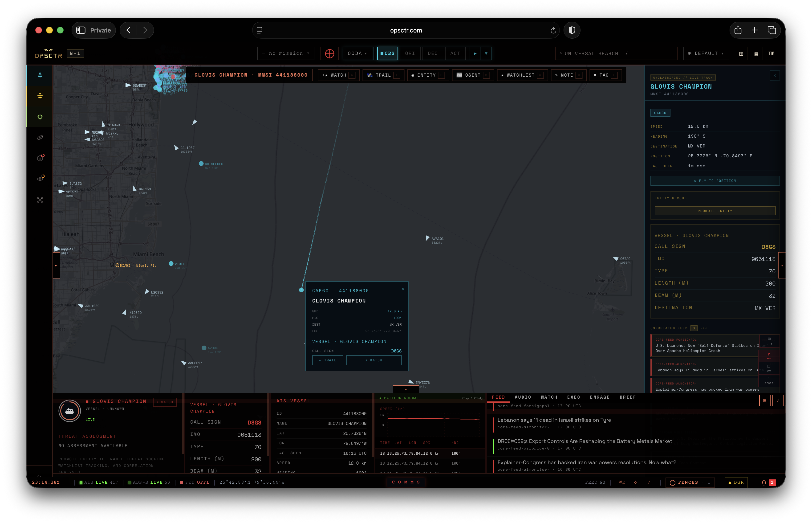
Task: Click the feed panel expand icon
Action: click(778, 400)
